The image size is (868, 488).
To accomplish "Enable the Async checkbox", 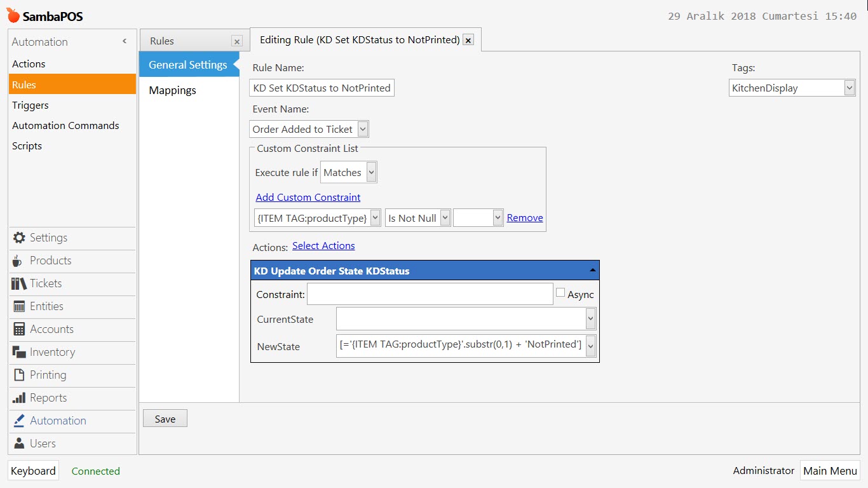I will point(560,293).
